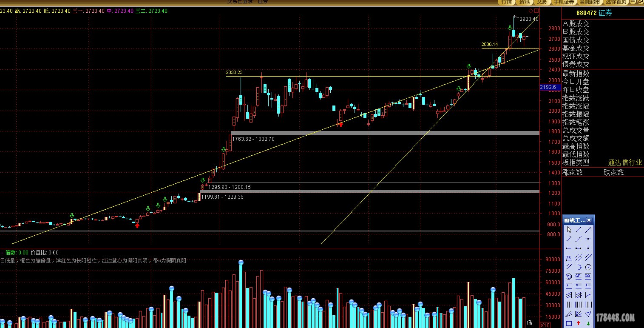Click the 2606.14 horizontal line label

pyautogui.click(x=490, y=44)
